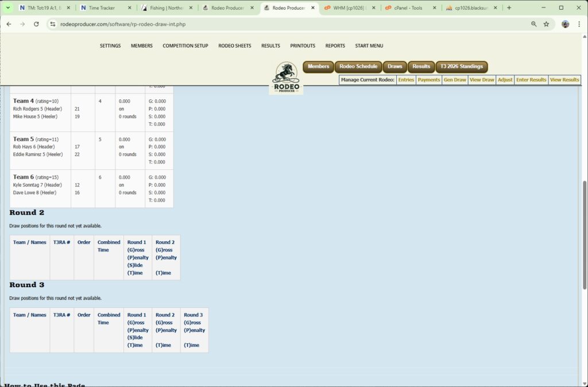Open the COMPETITION SETUP menu
This screenshot has width=588, height=387.
coord(185,46)
